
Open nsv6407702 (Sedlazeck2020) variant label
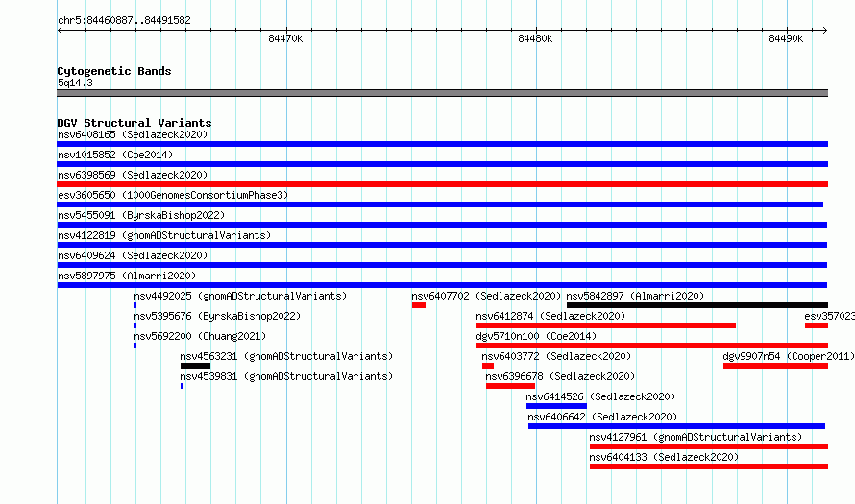(x=486, y=296)
